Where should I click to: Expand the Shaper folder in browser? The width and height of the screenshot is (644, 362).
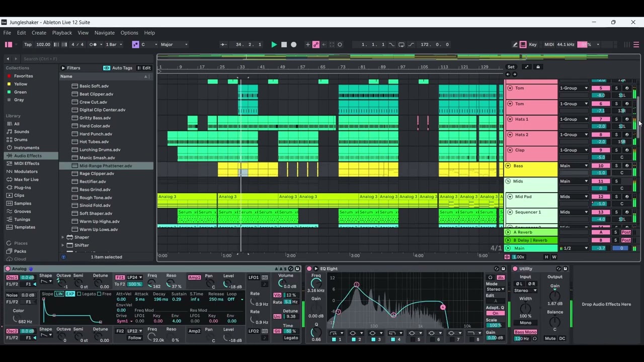[x=63, y=237]
